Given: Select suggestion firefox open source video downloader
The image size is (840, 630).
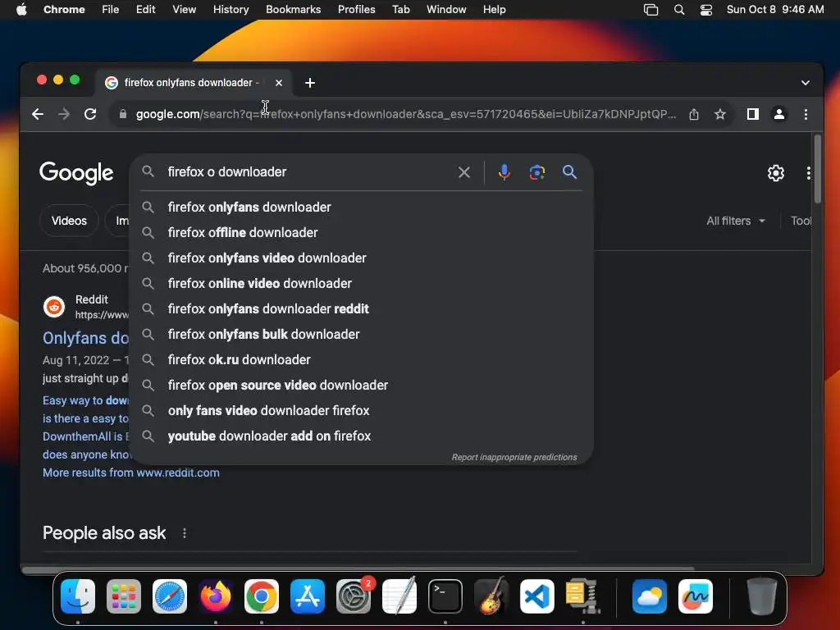Looking at the screenshot, I should (x=362, y=386).
